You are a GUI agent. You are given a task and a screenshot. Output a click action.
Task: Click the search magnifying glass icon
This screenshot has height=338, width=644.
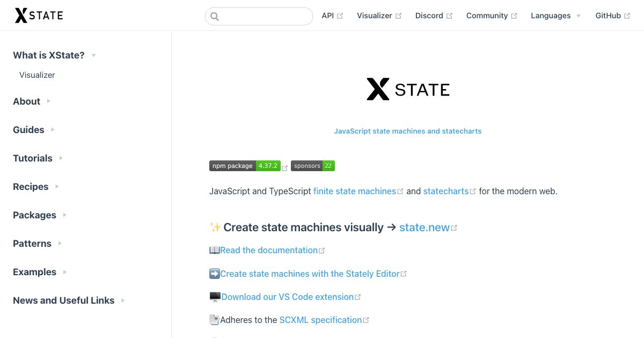(215, 16)
